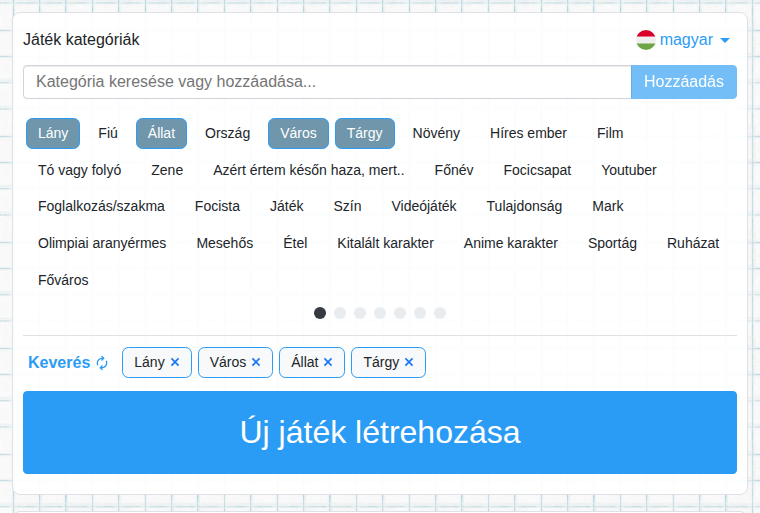The image size is (760, 513).
Task: Click the Keverés shuffle link text
Action: point(59,363)
